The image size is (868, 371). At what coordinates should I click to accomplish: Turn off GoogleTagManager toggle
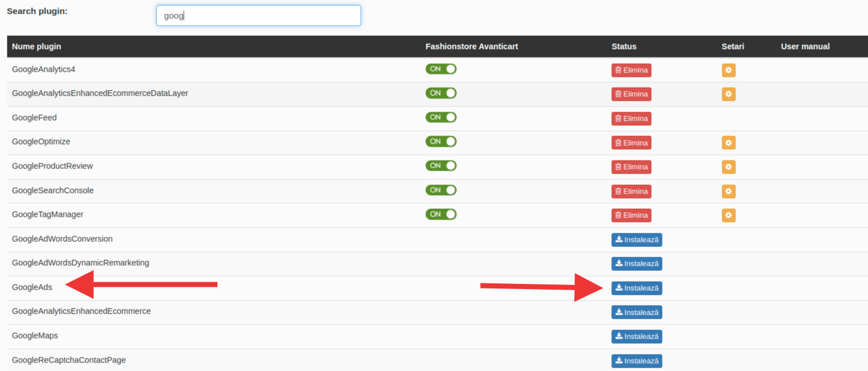[x=441, y=214]
